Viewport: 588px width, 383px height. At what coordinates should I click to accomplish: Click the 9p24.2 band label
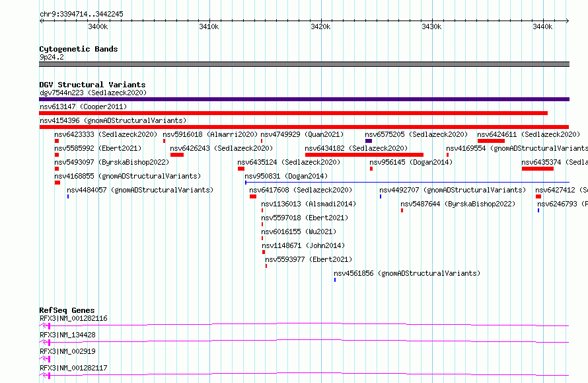click(52, 57)
